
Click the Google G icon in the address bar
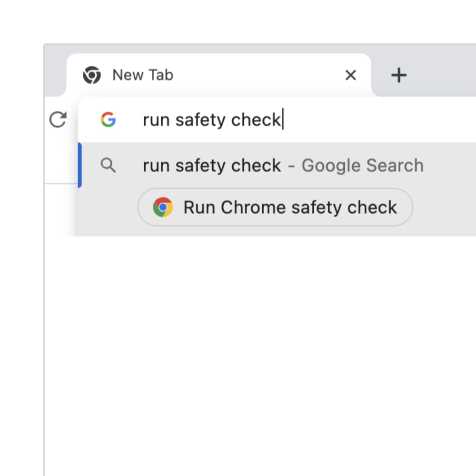(109, 119)
